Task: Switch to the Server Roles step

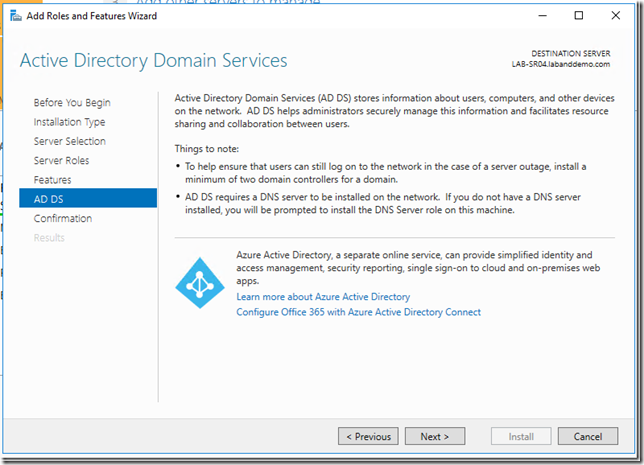Action: click(x=61, y=161)
